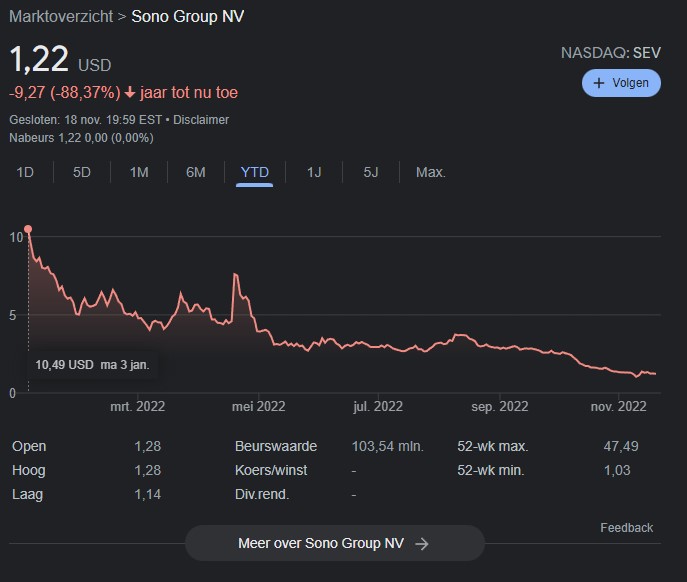Click the jul. 2022 axis label

point(378,406)
